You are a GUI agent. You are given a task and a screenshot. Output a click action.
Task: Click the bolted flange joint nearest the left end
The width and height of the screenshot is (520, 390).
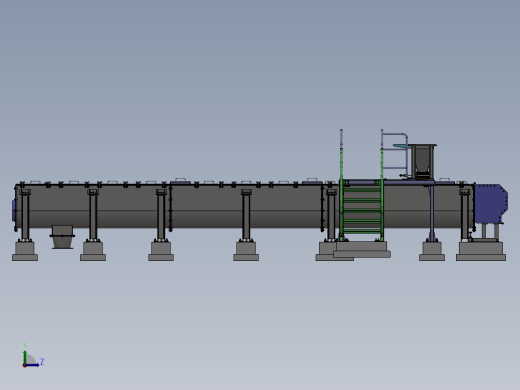pyautogui.click(x=171, y=207)
